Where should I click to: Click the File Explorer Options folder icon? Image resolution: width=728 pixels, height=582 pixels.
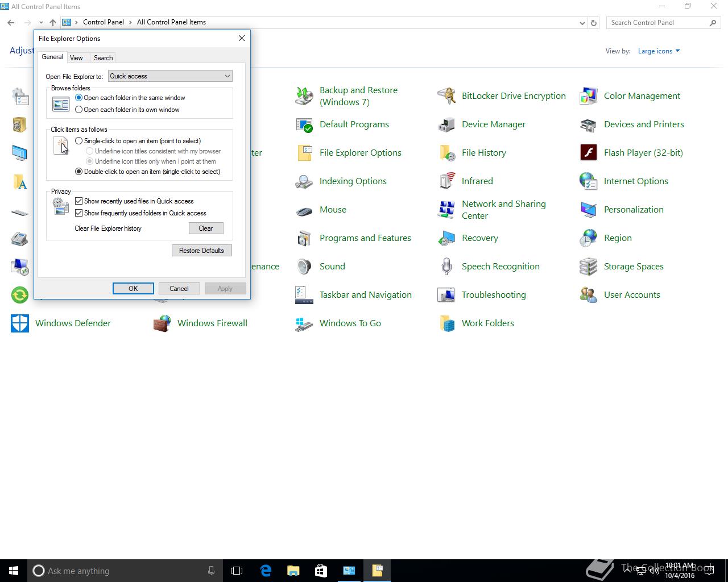coord(304,153)
